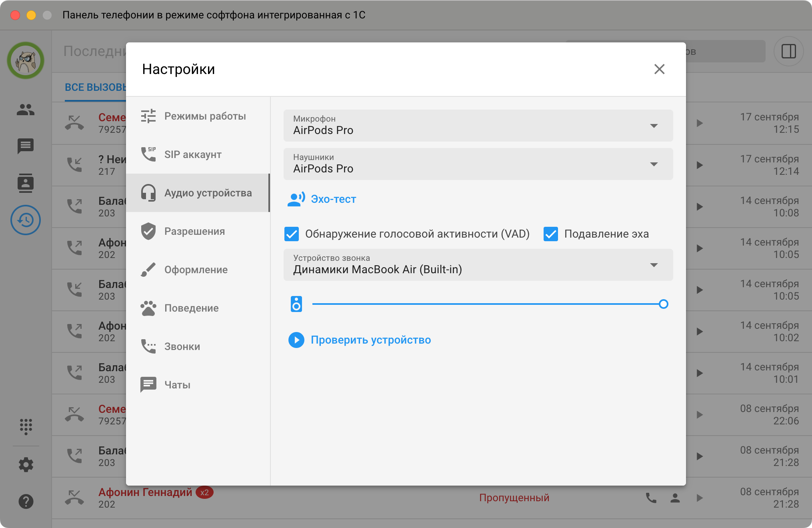The image size is (812, 528).
Task: Select the Режимы работы settings section
Action: click(x=198, y=116)
